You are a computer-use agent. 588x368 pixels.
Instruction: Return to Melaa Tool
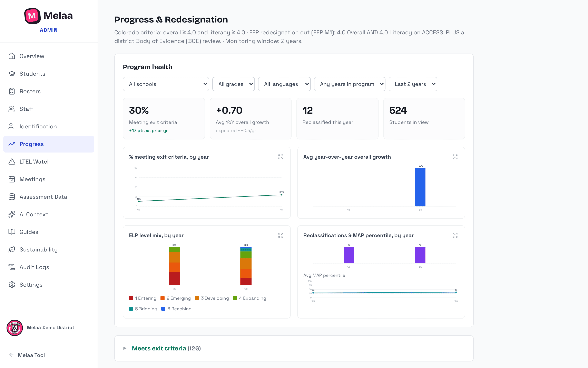(x=27, y=355)
